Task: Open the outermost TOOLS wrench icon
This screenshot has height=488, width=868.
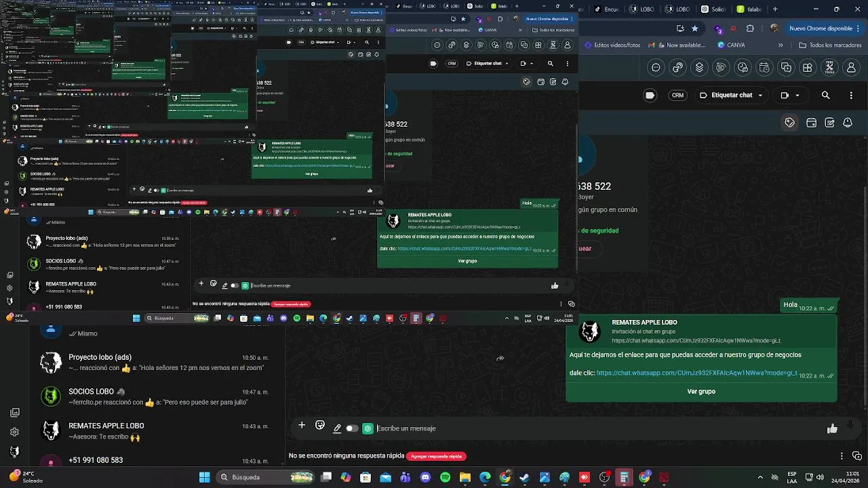Action: click(x=829, y=68)
